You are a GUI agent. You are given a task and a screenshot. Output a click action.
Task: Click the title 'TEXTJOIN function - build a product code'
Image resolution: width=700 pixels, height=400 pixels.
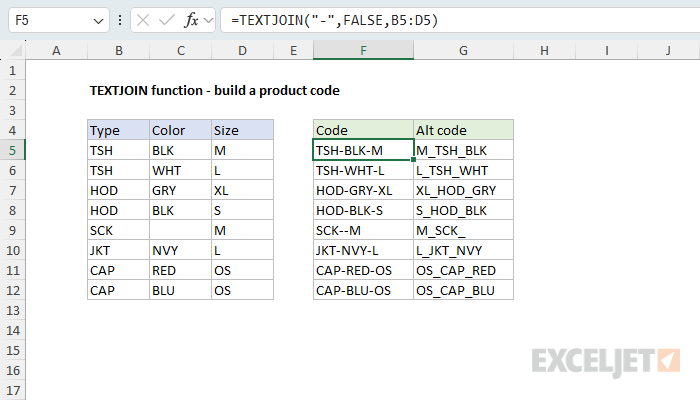(x=215, y=91)
